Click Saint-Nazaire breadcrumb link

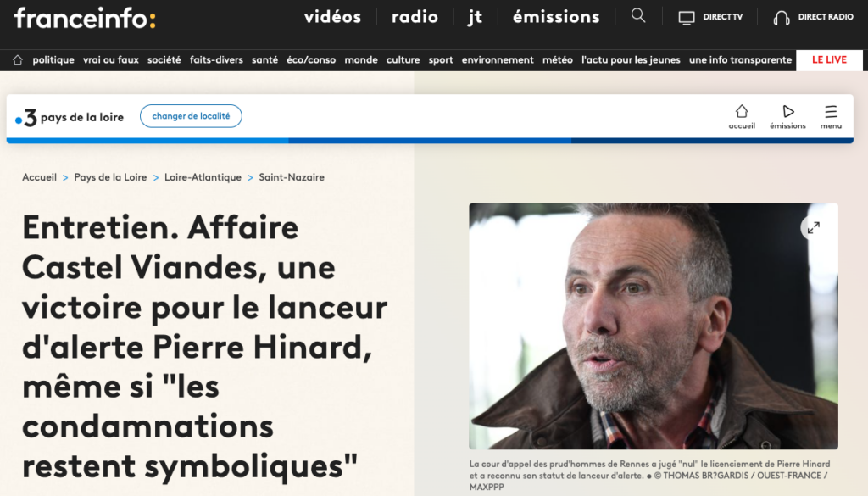tap(292, 177)
